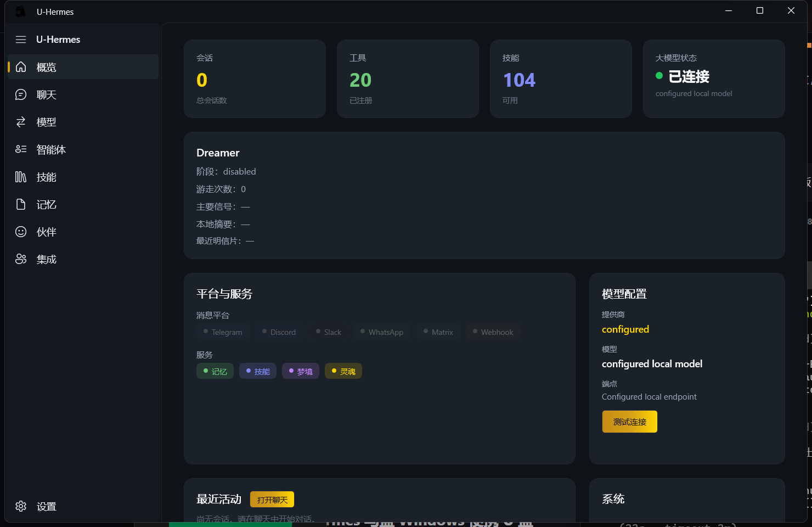The height and width of the screenshot is (527, 812).
Task: Open the 智能体 (Agents) sidebar icon
Action: 20,149
